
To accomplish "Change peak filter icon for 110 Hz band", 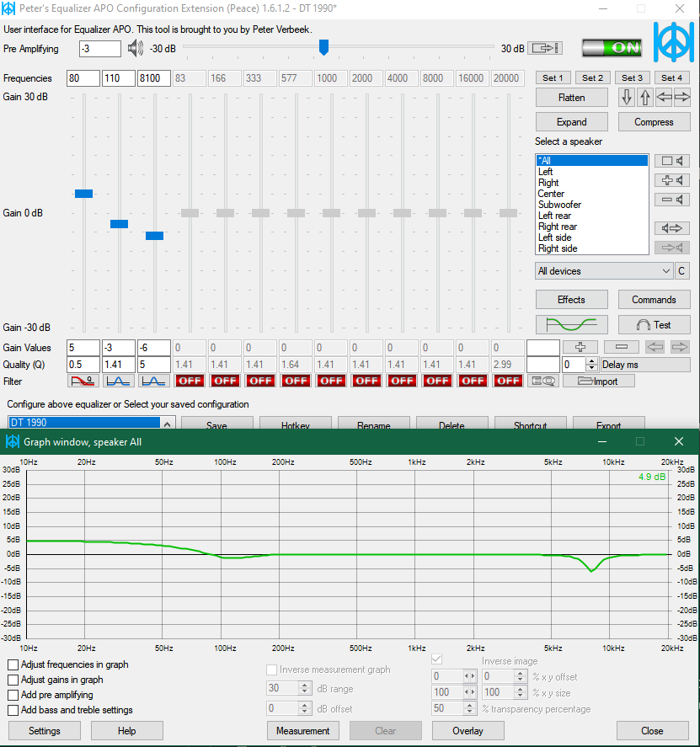I will pyautogui.click(x=119, y=382).
